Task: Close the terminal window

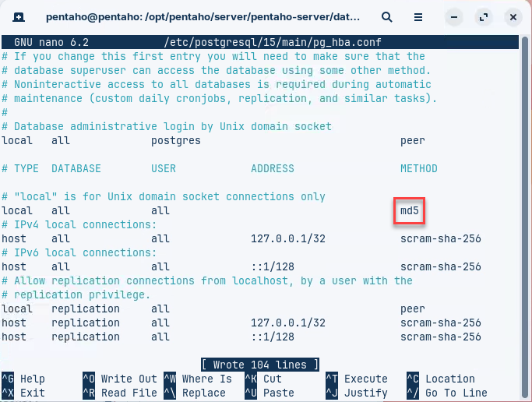Action: click(x=513, y=16)
